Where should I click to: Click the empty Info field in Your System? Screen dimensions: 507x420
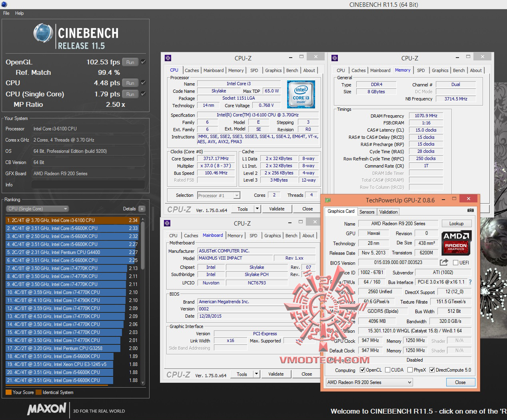coord(88,185)
